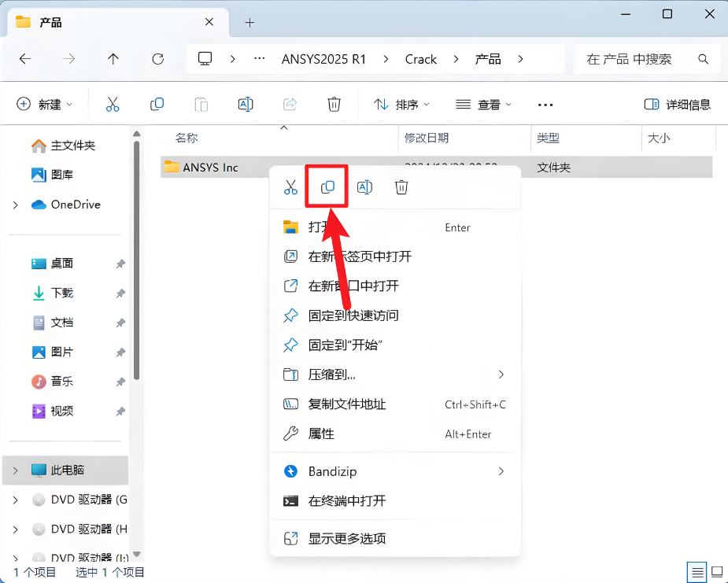Expand the chevron after Crack in the path
The height and width of the screenshot is (583, 728).
pyautogui.click(x=456, y=59)
